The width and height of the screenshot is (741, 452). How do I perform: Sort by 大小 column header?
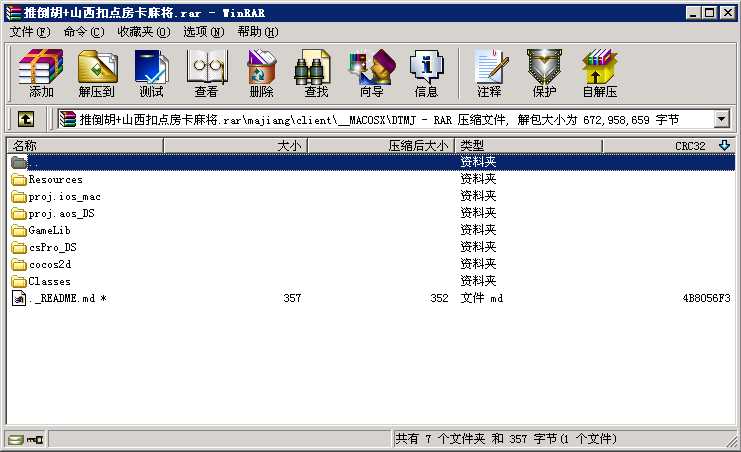[x=235, y=146]
